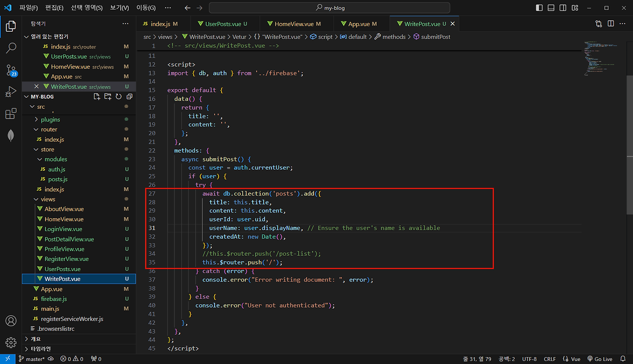This screenshot has width=633, height=364.
Task: Change indentation via 공백: 2
Action: tap(506, 359)
